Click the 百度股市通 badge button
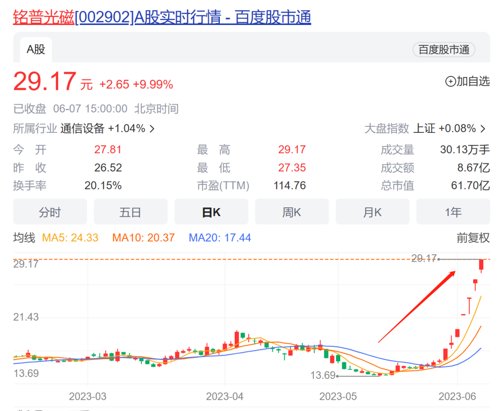The image size is (500, 411). click(444, 50)
